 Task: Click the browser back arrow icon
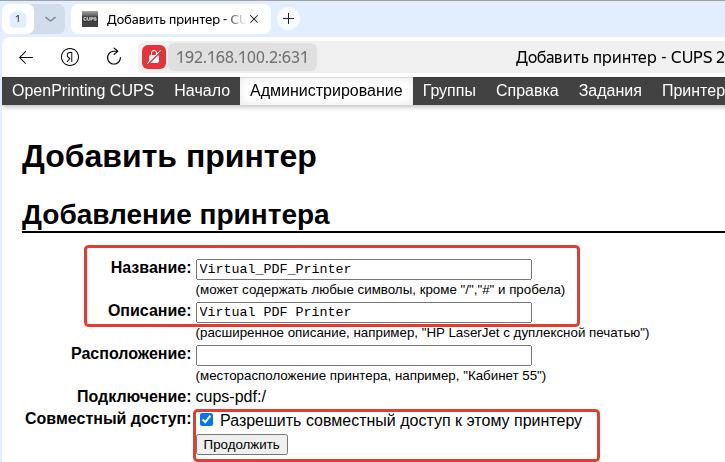pyautogui.click(x=26, y=57)
